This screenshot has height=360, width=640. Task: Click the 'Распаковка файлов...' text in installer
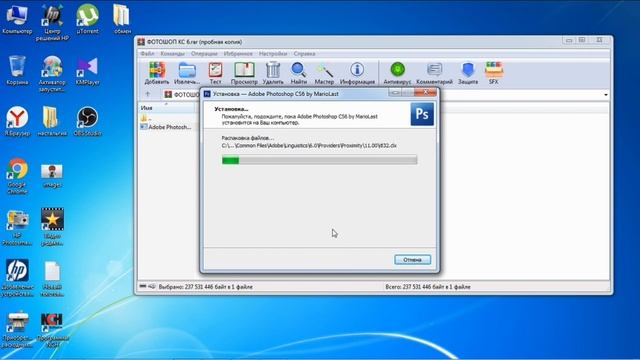[248, 138]
